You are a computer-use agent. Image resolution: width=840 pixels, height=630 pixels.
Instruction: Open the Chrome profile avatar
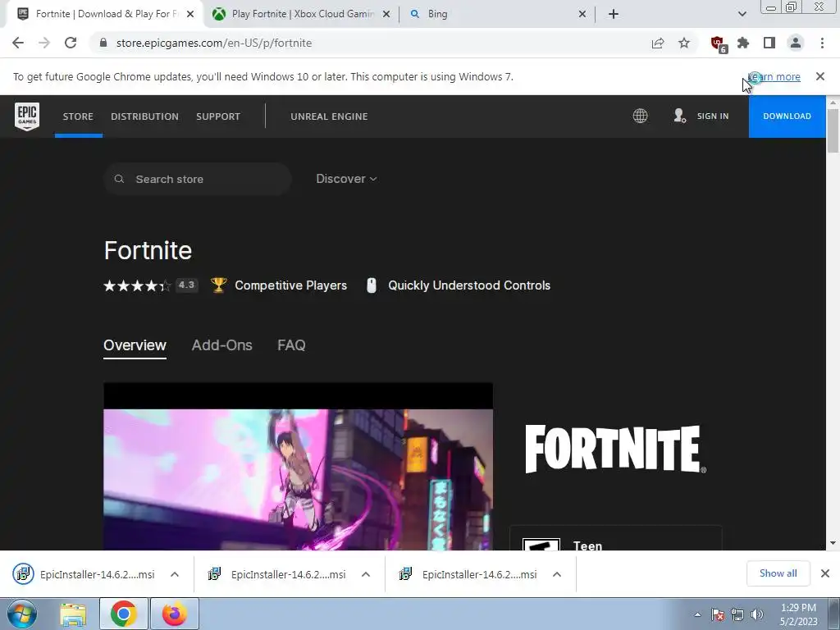pyautogui.click(x=796, y=43)
